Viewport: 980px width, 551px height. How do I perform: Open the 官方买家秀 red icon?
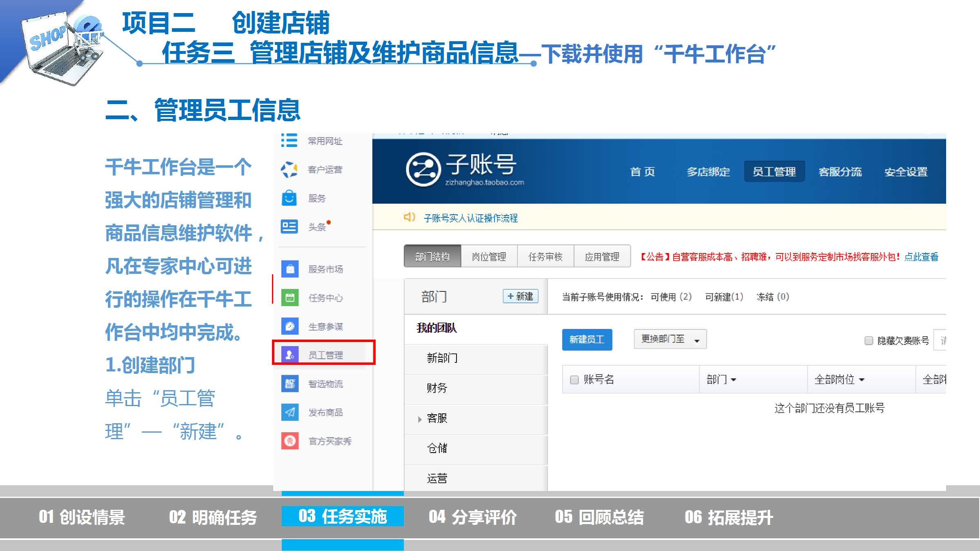290,441
